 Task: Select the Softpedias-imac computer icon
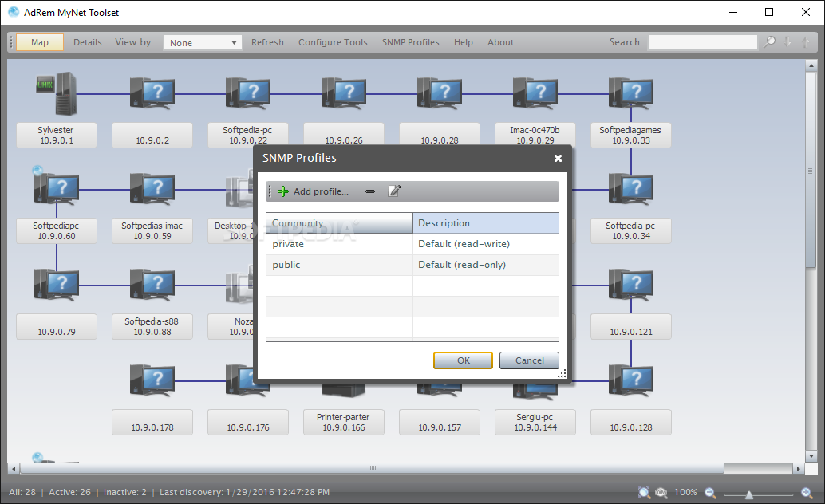(x=152, y=188)
